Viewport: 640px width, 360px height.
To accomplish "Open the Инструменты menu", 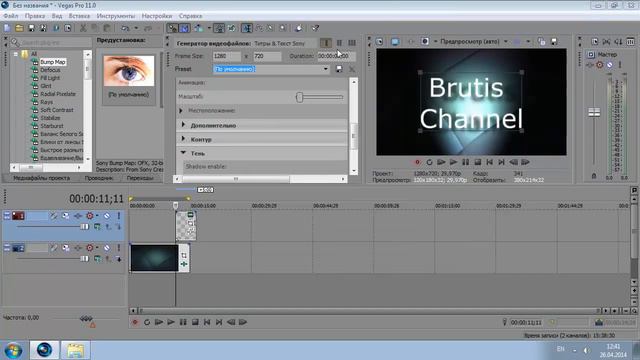I will coord(116,16).
